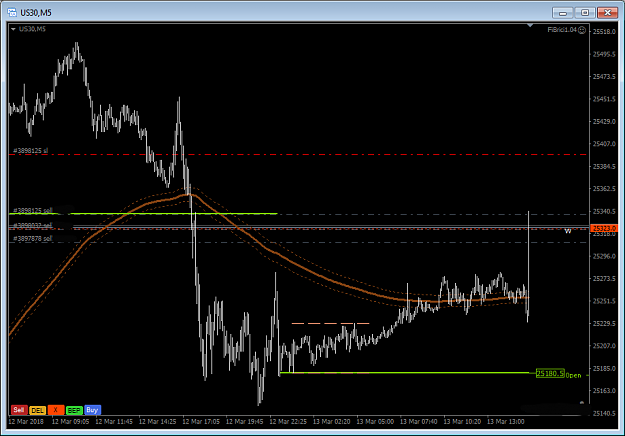Click the 25185.0 price scale label
Viewport: 625px width, 436px height.
coord(604,368)
